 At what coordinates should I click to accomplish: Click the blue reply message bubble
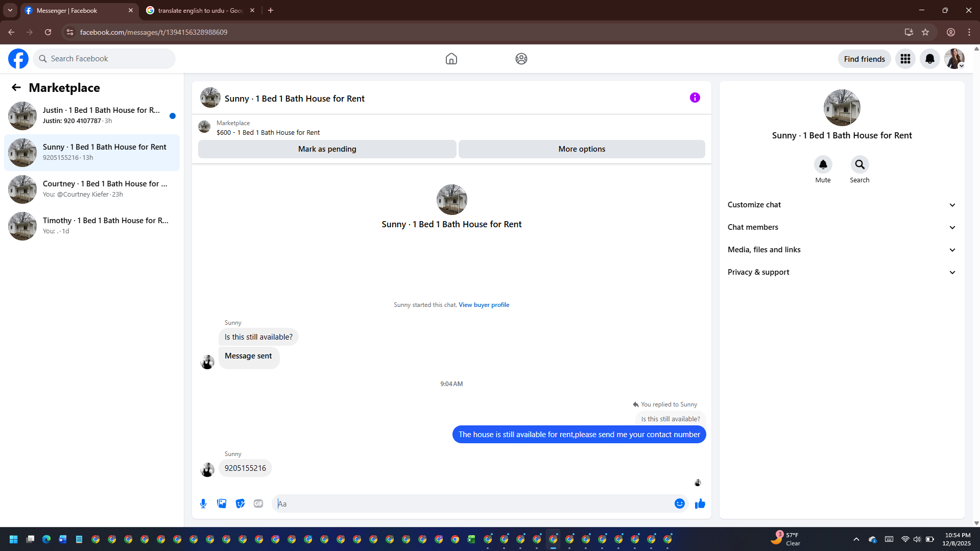point(579,435)
